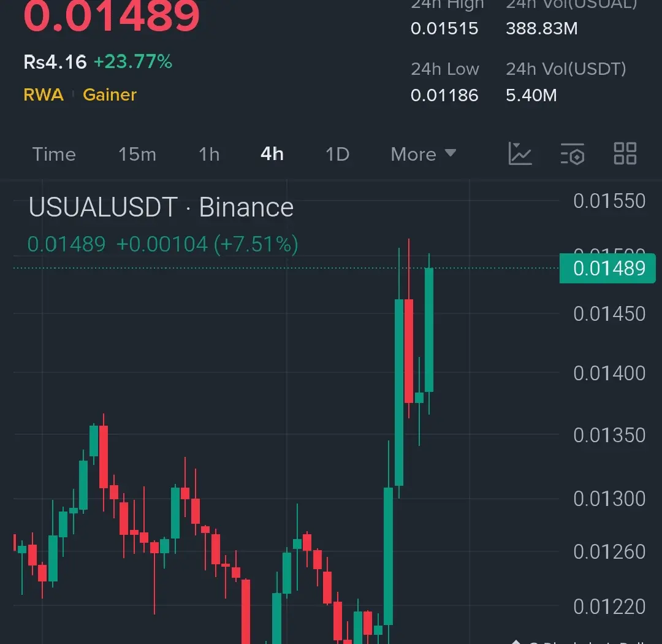The image size is (662, 644).
Task: Open the Gainer tag
Action: point(110,94)
